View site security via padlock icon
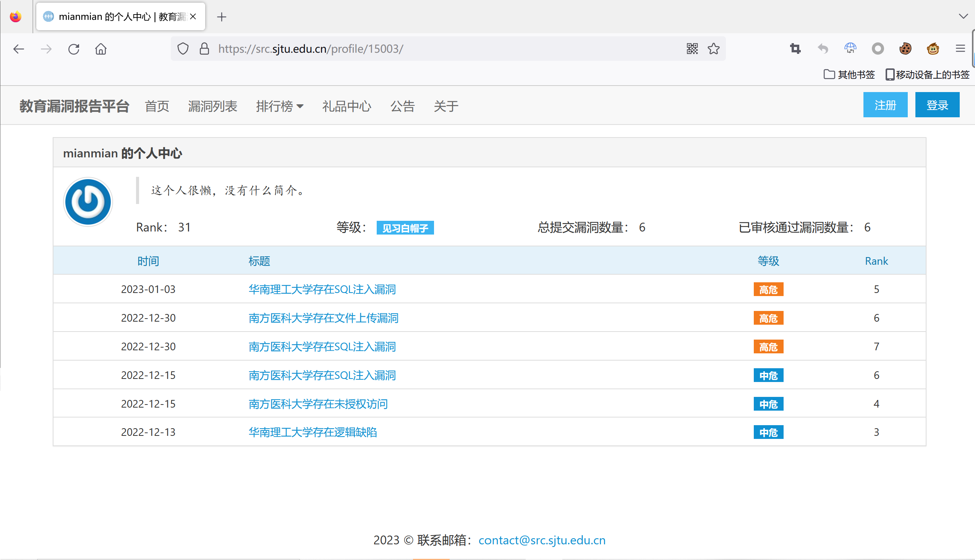The width and height of the screenshot is (975, 560). [x=204, y=49]
